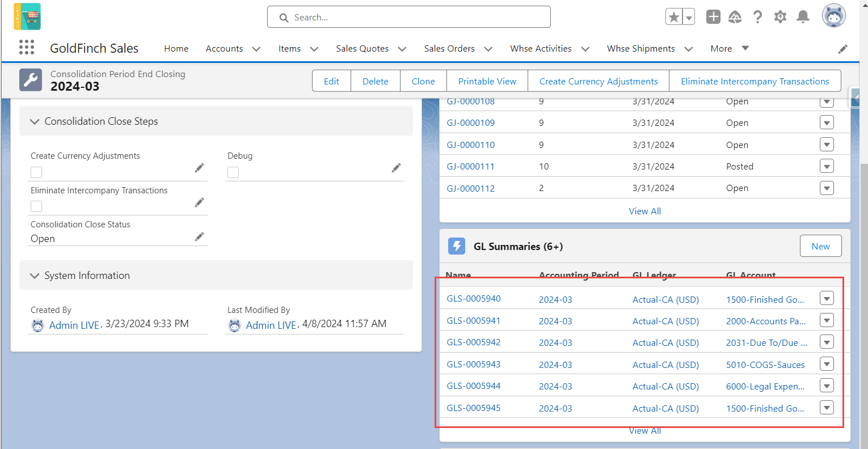The image size is (868, 449).
Task: Click the global Search field
Action: click(409, 17)
